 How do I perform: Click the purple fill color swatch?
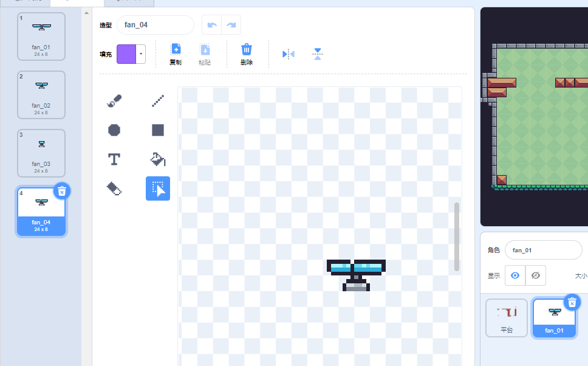127,54
